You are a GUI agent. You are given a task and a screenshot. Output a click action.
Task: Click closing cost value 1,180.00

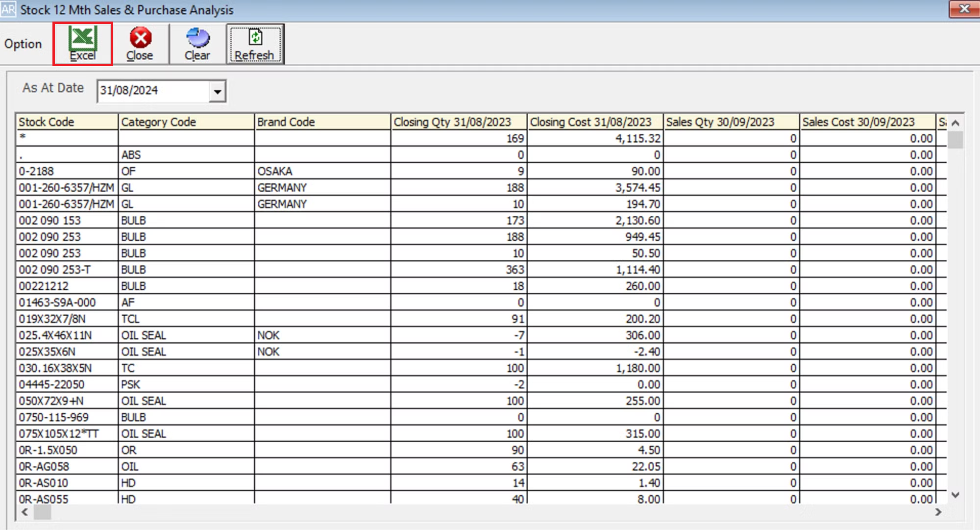tap(595, 368)
